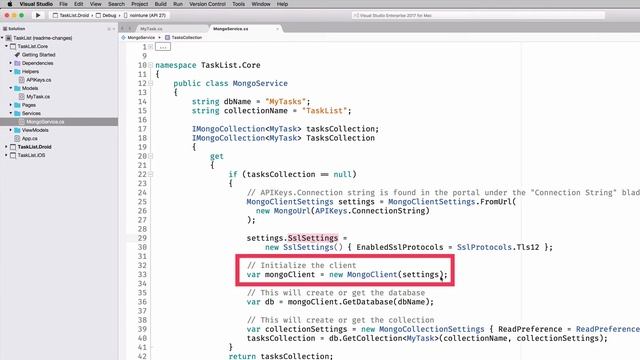Collapse the class fold on line 12
Screen dimensions: 640x360
click(151, 83)
